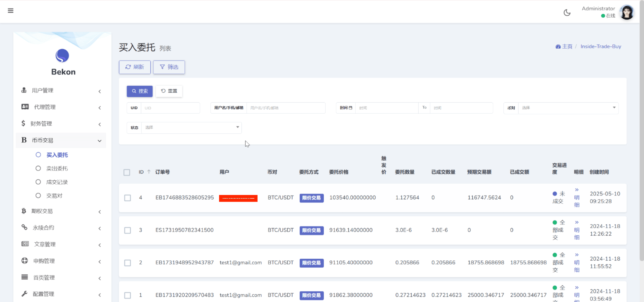
Task: Click the UID input field
Action: 170,108
